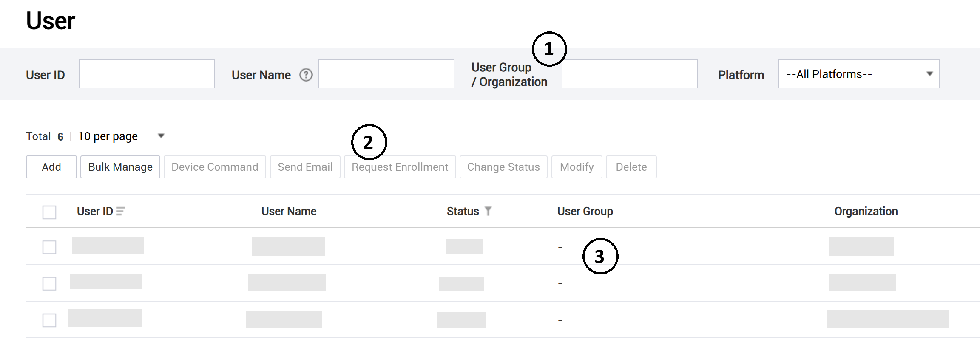Click the Add user button

(51, 167)
